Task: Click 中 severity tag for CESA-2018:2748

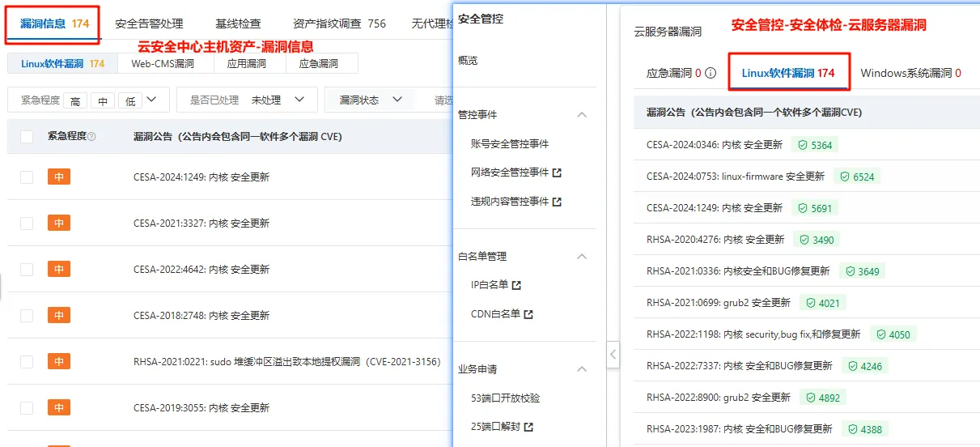Action: 59,315
